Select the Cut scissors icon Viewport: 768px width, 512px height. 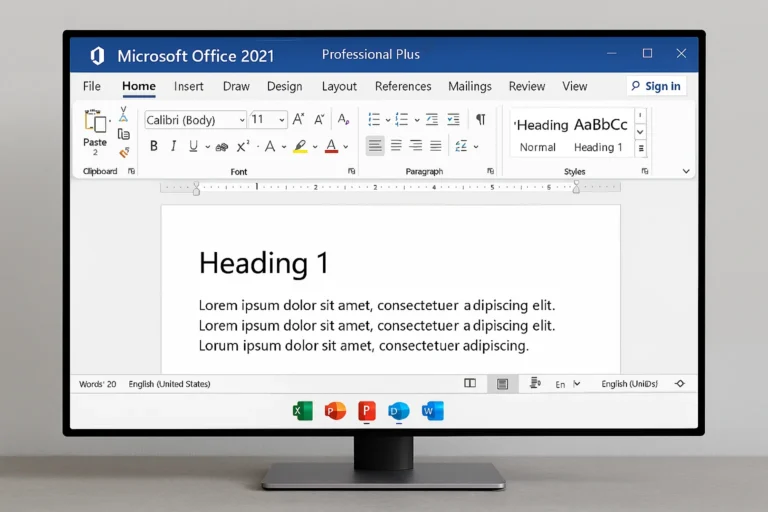pos(124,114)
